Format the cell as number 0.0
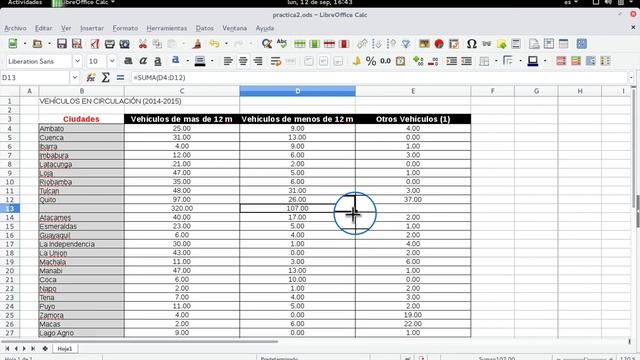640x360 pixels. click(385, 61)
